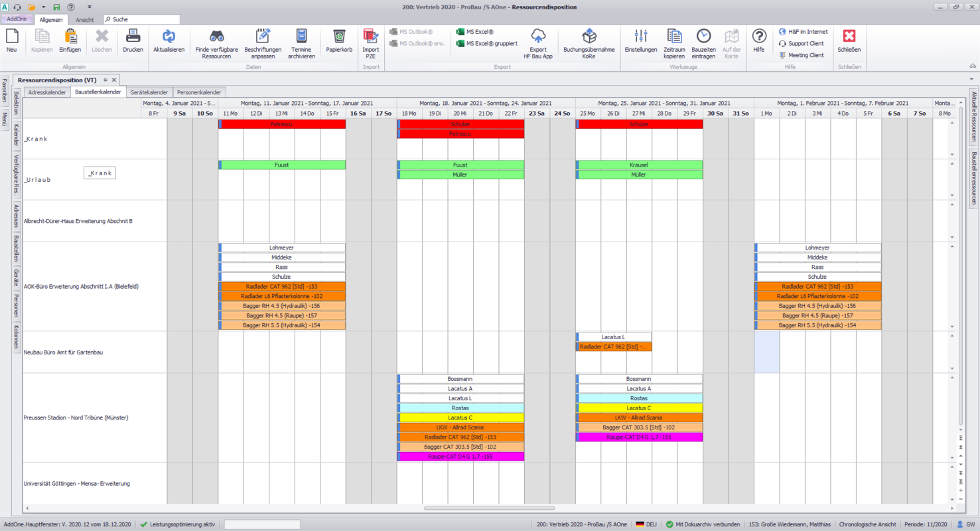Expand the Aktuelle Ressourcen side panel
This screenshot has height=531, width=980.
pos(974,116)
